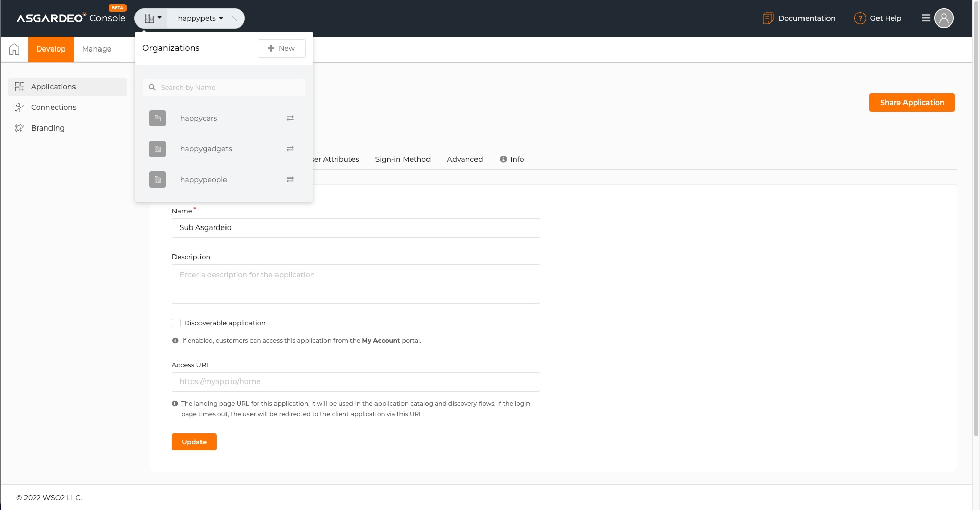Open the user avatar menu

click(944, 18)
